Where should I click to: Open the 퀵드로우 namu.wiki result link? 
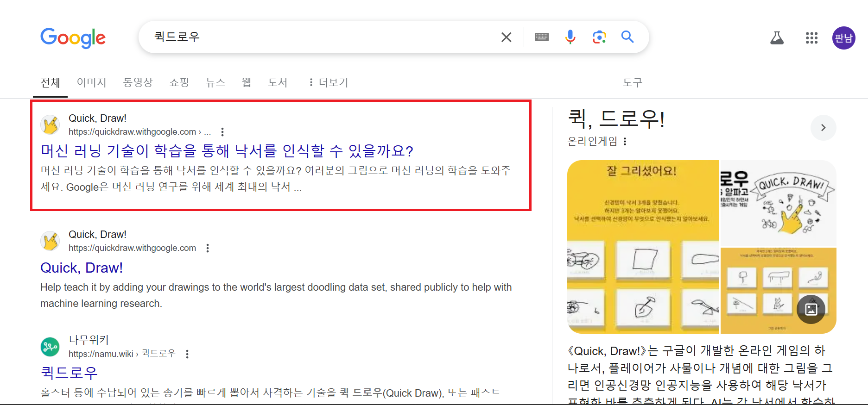[x=69, y=373]
